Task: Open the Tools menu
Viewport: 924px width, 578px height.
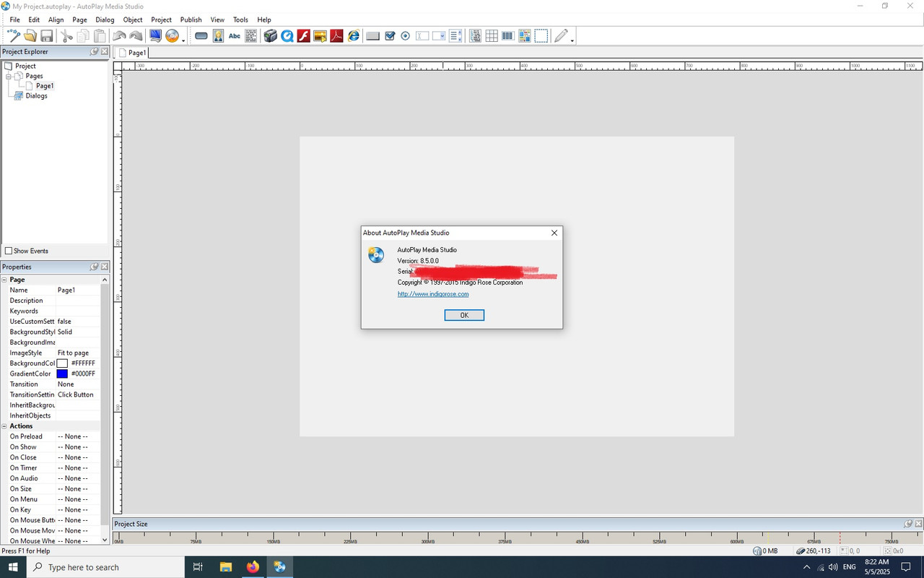Action: (x=240, y=20)
